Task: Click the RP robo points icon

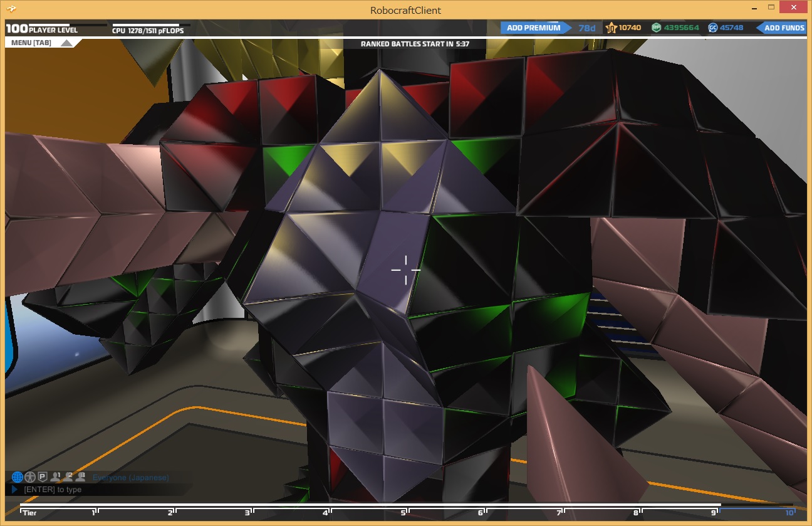Action: point(657,28)
